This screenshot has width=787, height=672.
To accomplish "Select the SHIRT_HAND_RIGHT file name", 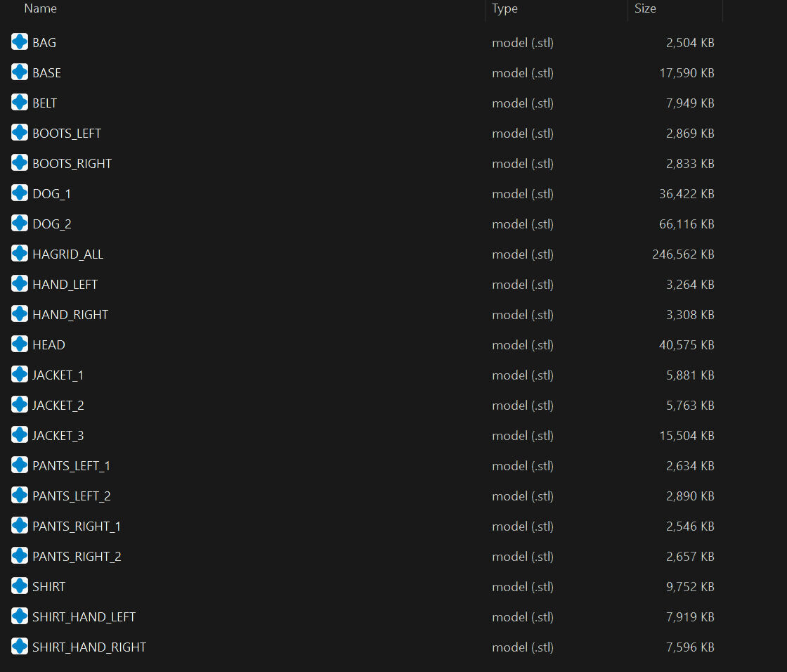I will tap(89, 647).
